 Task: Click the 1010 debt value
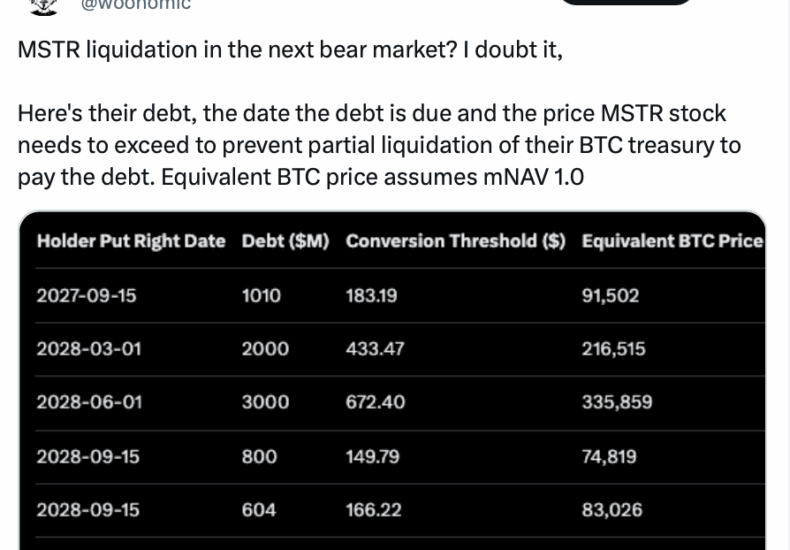(x=261, y=295)
